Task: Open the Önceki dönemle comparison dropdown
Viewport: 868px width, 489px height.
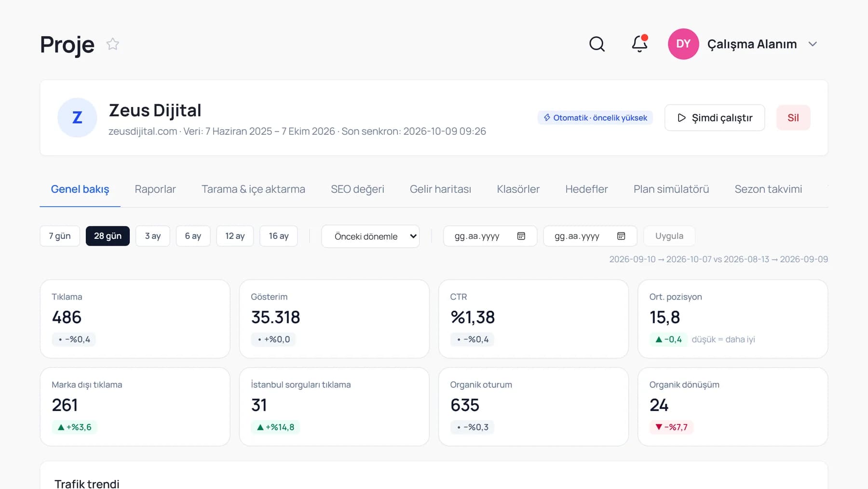Action: tap(370, 237)
